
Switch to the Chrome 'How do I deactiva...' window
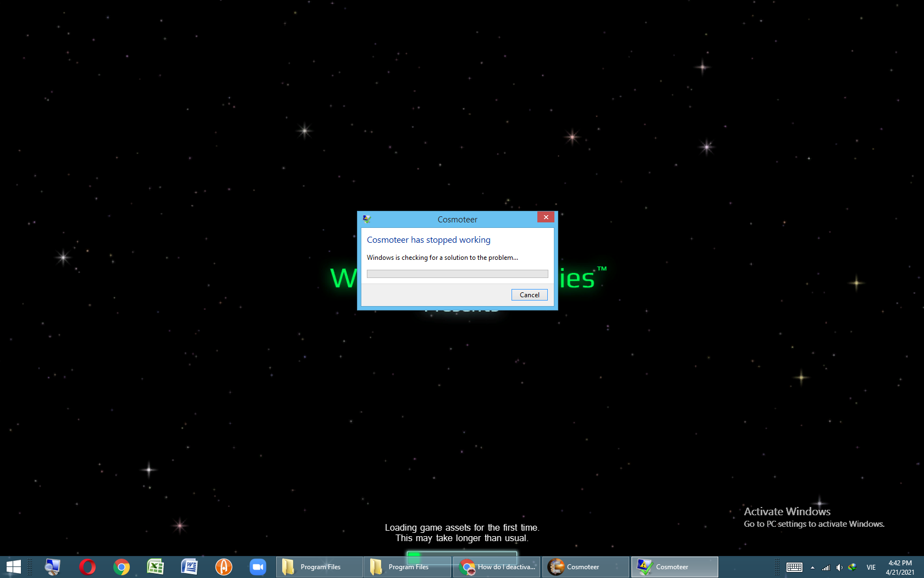(497, 567)
